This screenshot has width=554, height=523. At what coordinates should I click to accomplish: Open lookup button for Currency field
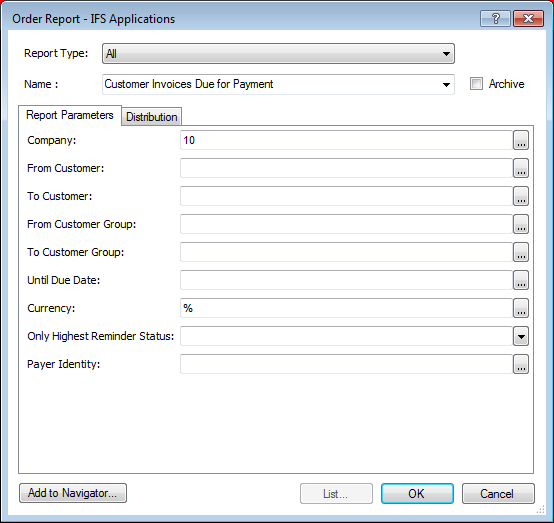(x=521, y=308)
